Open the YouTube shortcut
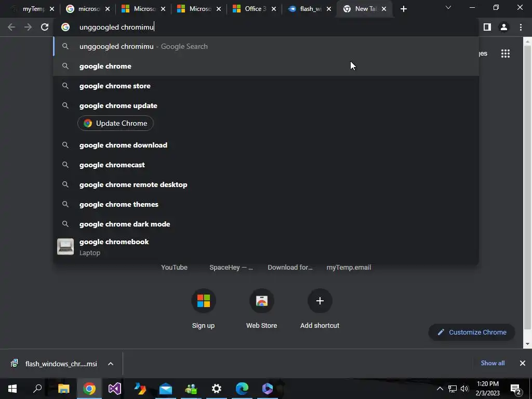 click(174, 268)
